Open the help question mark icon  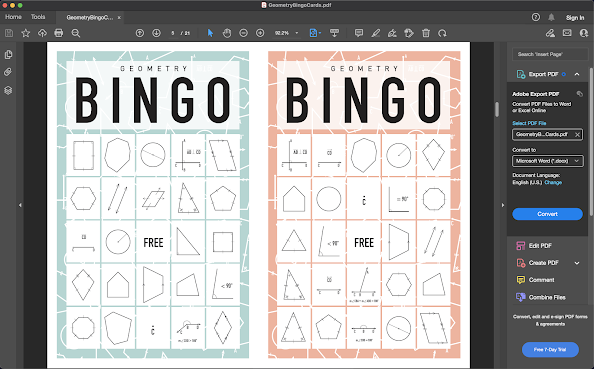point(536,17)
